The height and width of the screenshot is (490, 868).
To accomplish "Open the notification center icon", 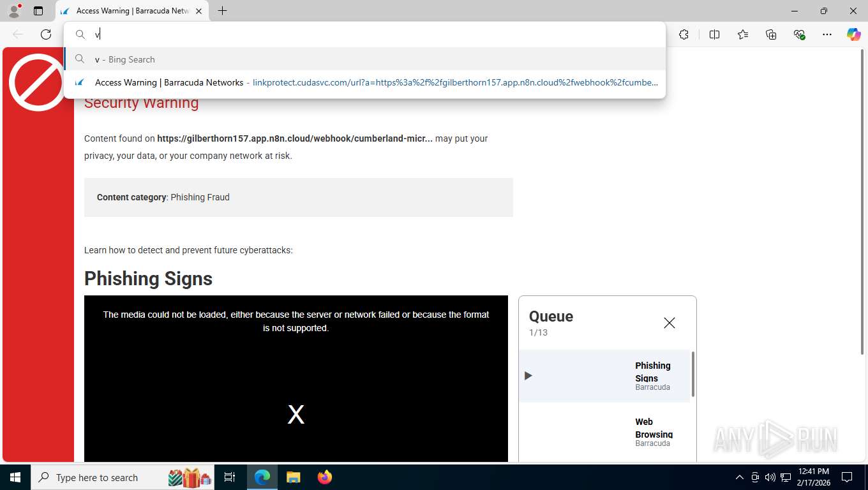I will 847,477.
